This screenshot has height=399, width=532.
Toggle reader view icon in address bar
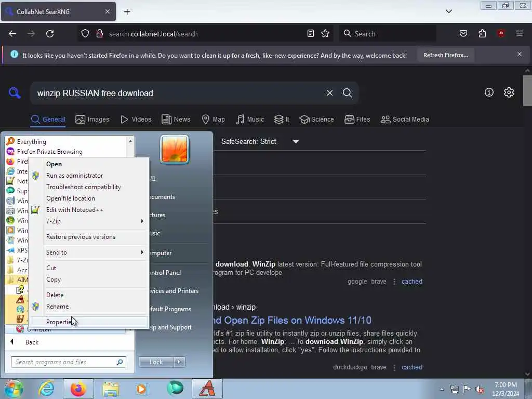(x=311, y=33)
